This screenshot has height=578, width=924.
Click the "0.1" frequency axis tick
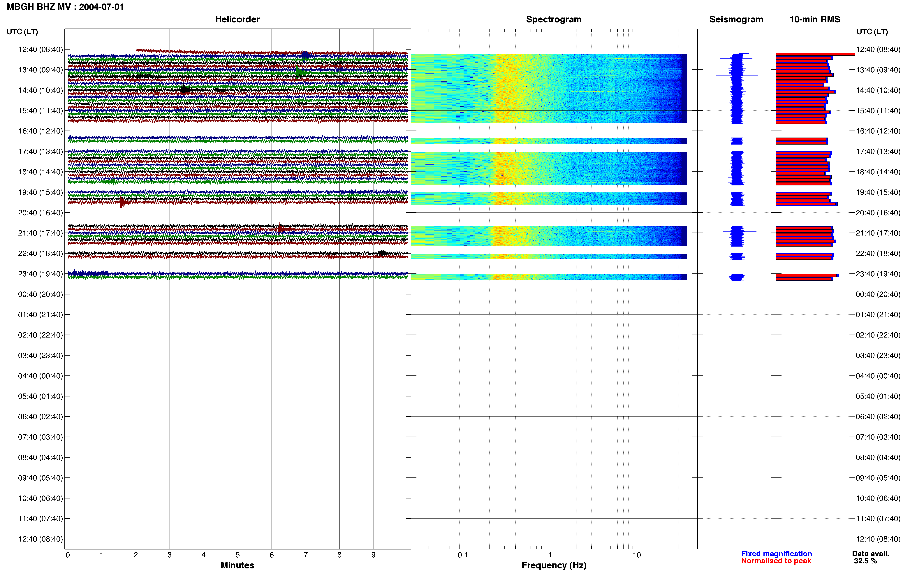click(463, 555)
